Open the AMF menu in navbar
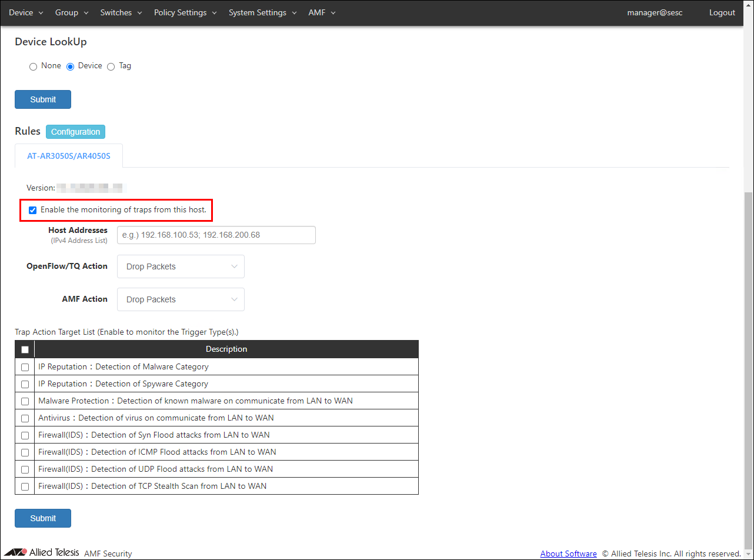 point(321,12)
